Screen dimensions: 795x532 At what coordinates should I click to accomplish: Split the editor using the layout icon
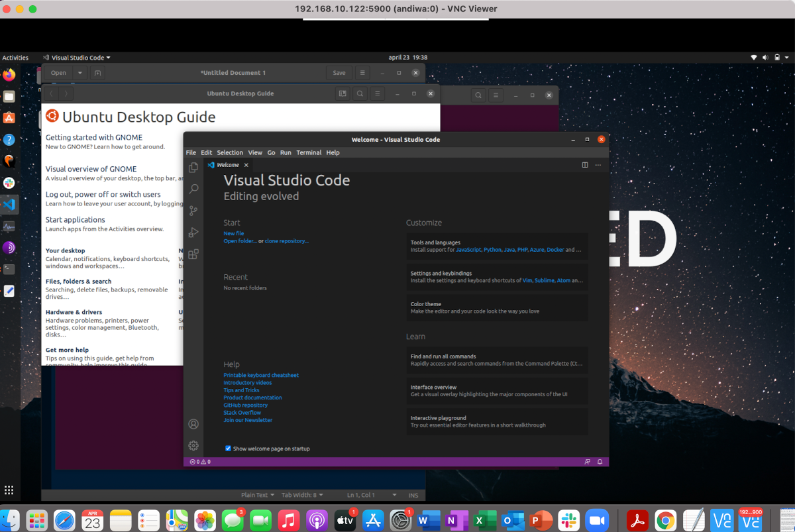click(x=584, y=164)
